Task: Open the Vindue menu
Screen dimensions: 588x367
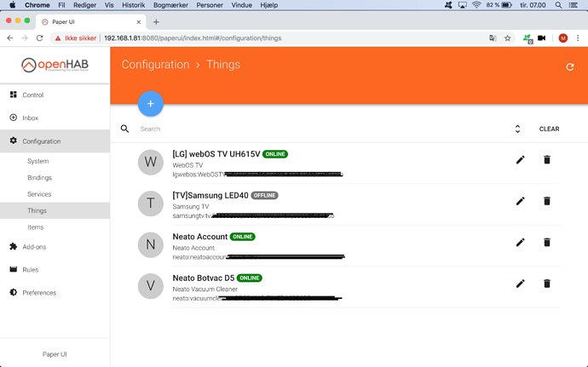Action: coord(241,5)
